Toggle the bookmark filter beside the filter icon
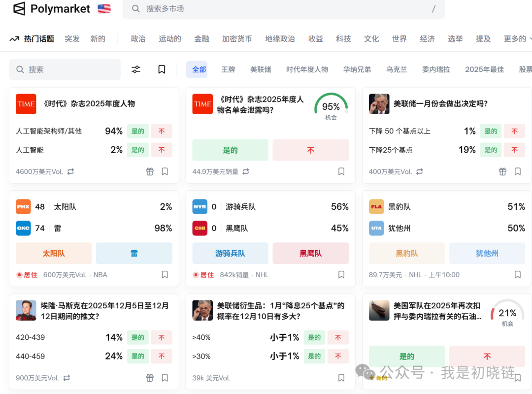This screenshot has height=394, width=532. point(162,69)
